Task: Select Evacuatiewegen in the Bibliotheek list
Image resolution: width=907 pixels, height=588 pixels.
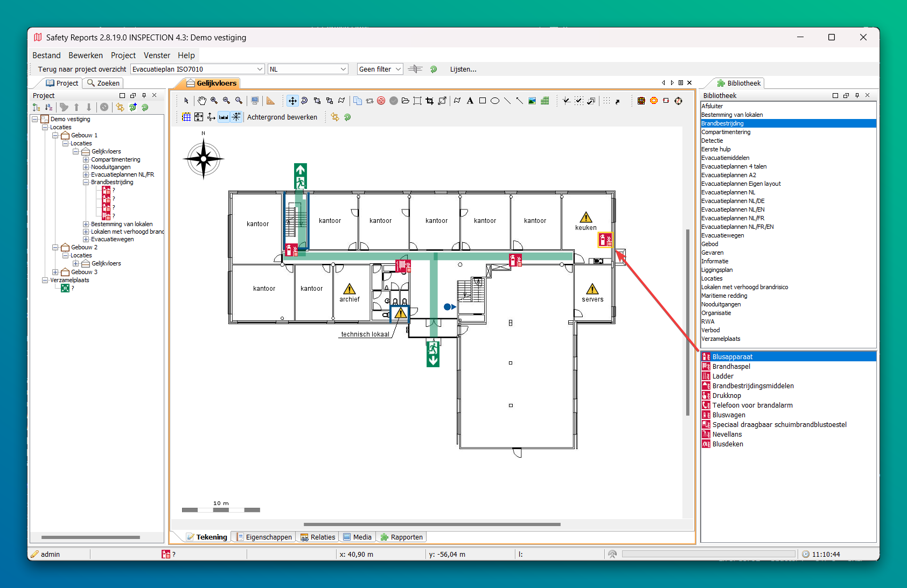Action: pyautogui.click(x=722, y=235)
